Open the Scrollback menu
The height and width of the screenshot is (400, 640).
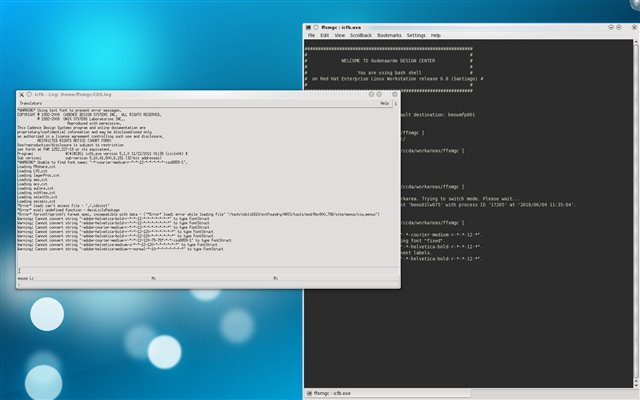(x=362, y=35)
